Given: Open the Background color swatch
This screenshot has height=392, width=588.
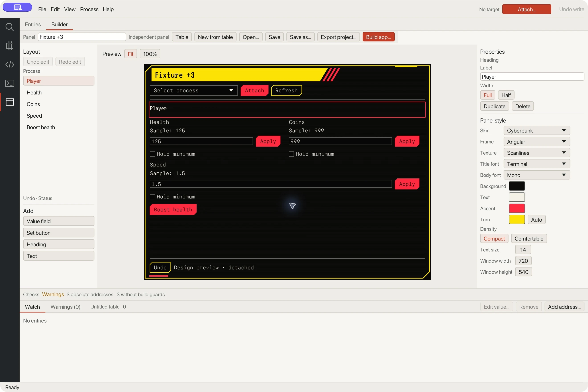Looking at the screenshot, I should [x=517, y=186].
